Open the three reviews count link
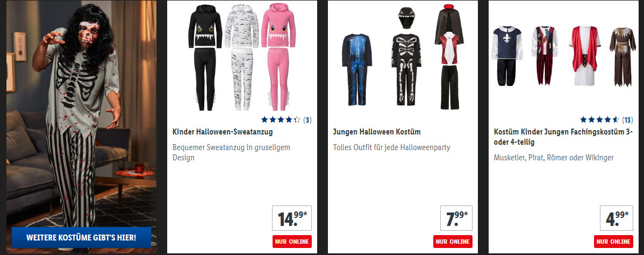Image resolution: width=644 pixels, height=255 pixels. pyautogui.click(x=307, y=120)
